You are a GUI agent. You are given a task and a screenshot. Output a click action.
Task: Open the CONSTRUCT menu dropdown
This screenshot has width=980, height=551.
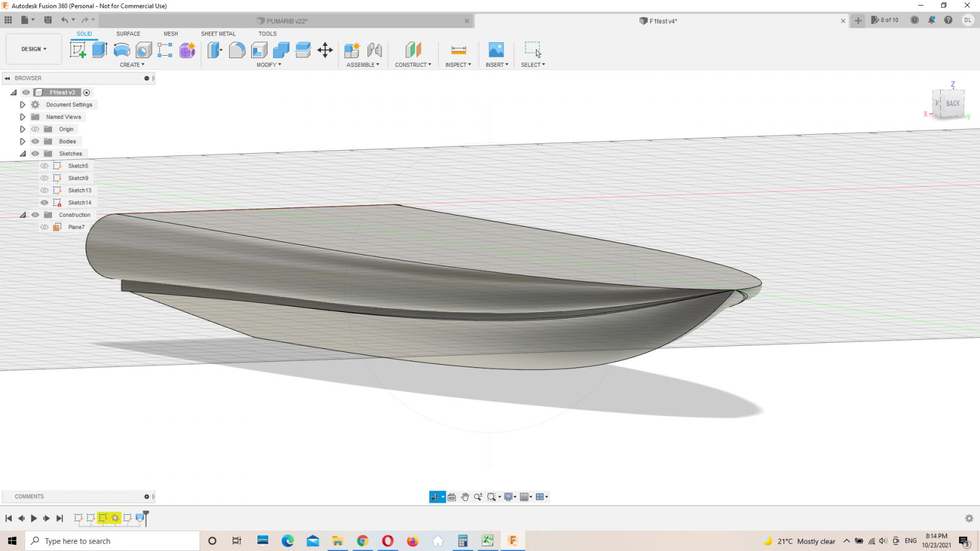tap(413, 65)
